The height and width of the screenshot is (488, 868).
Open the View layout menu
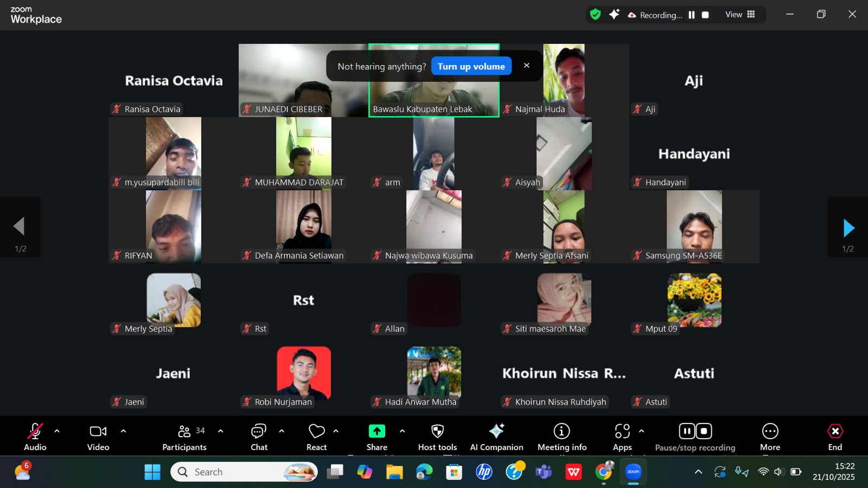[x=740, y=15]
